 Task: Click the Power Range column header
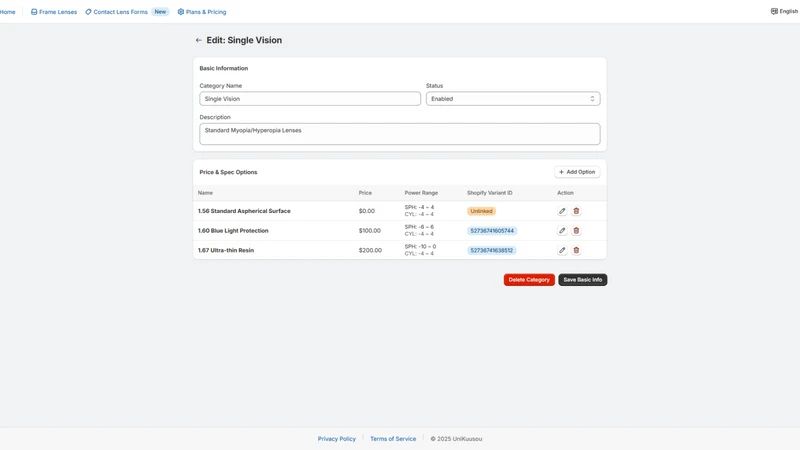(x=421, y=193)
